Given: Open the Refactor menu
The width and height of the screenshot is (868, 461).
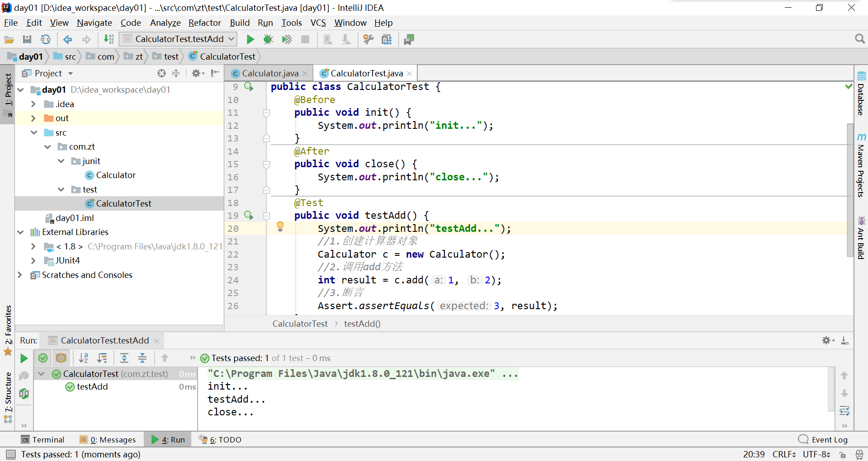Looking at the screenshot, I should tap(204, 23).
